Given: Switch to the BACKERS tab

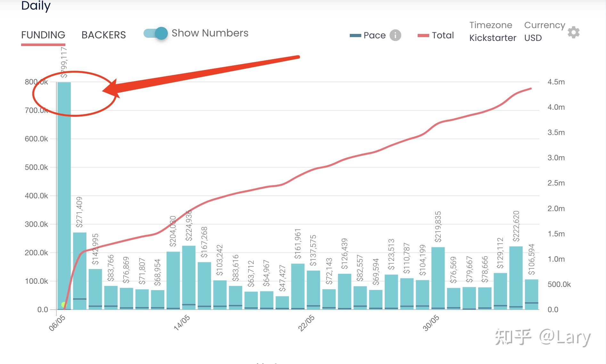Looking at the screenshot, I should 103,35.
